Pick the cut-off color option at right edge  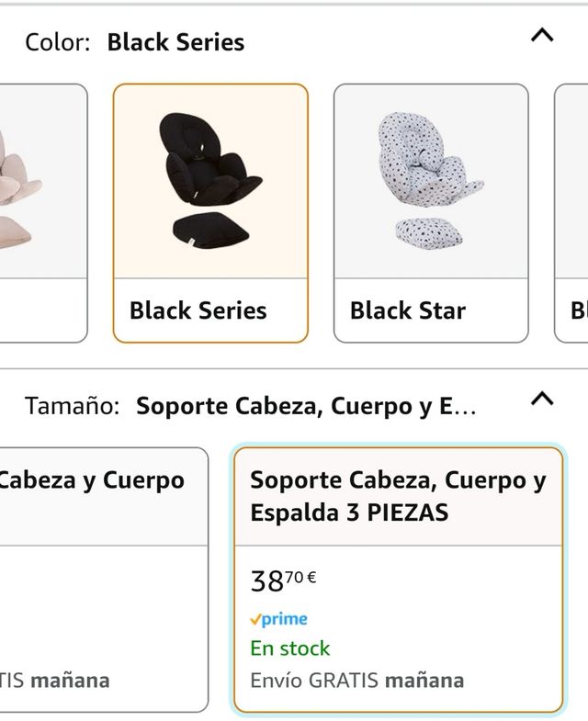pos(572,213)
